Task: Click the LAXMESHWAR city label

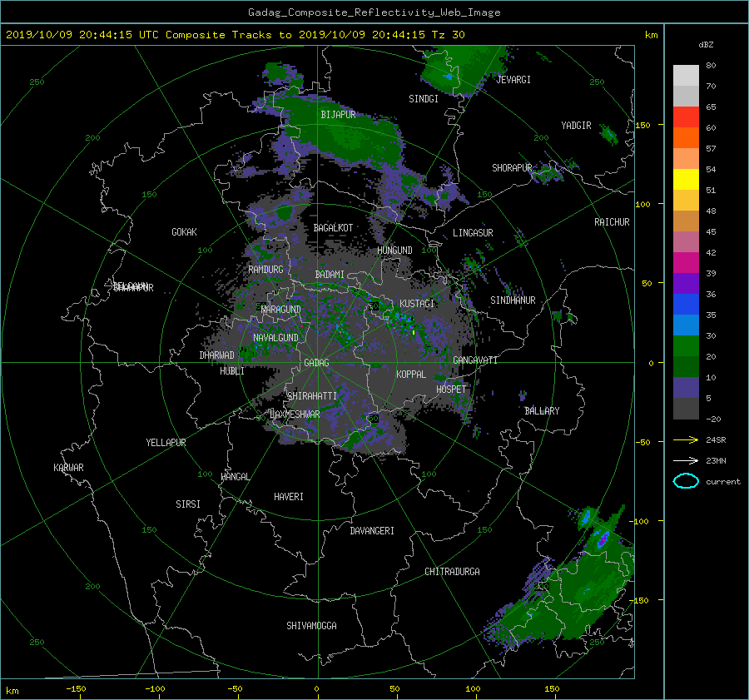Action: 295,415
